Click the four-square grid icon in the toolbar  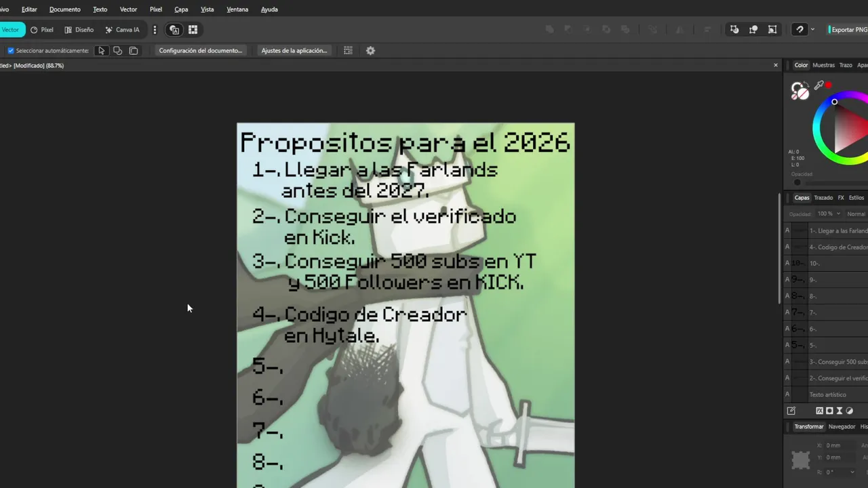click(x=193, y=30)
